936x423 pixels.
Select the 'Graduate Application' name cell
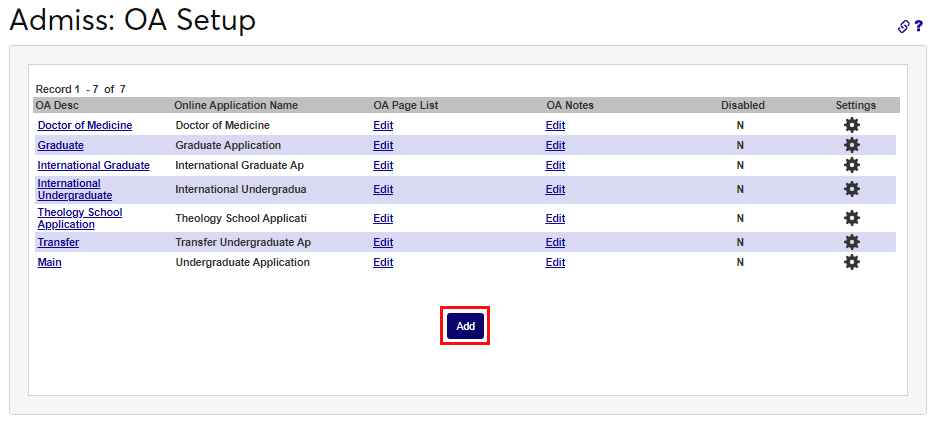click(x=228, y=145)
